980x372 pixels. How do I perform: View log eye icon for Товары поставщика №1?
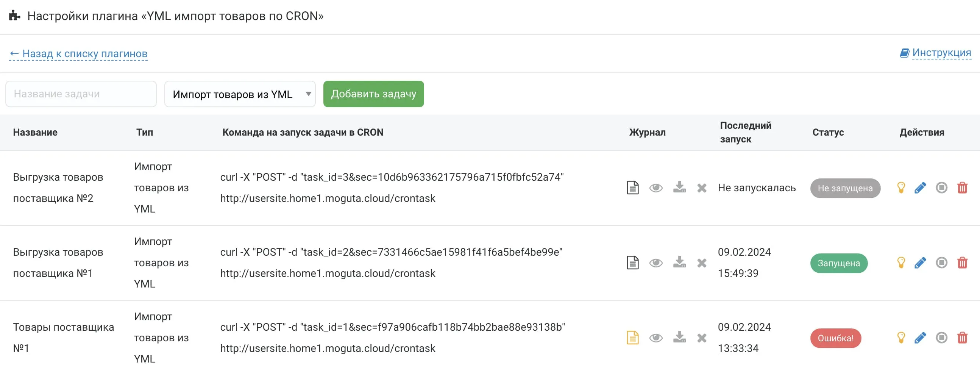pos(656,338)
